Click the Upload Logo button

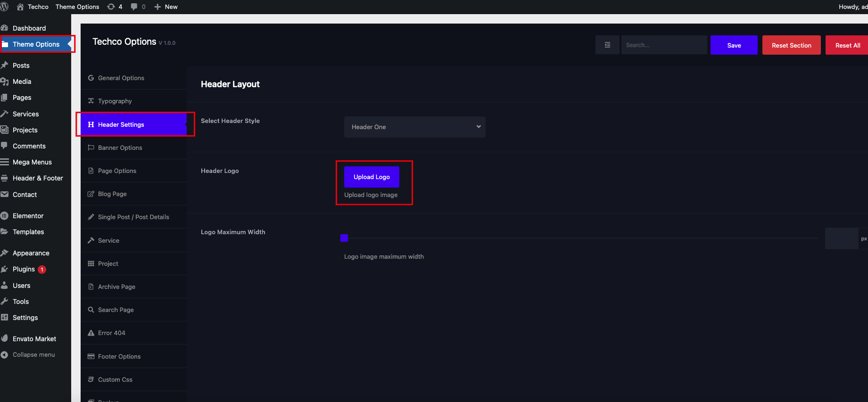point(372,177)
